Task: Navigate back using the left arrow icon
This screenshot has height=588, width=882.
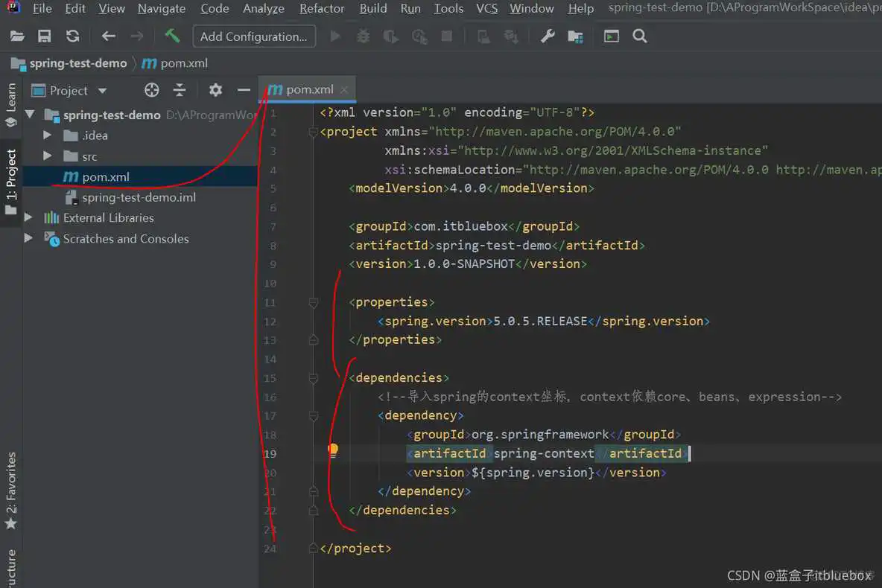Action: 107,35
